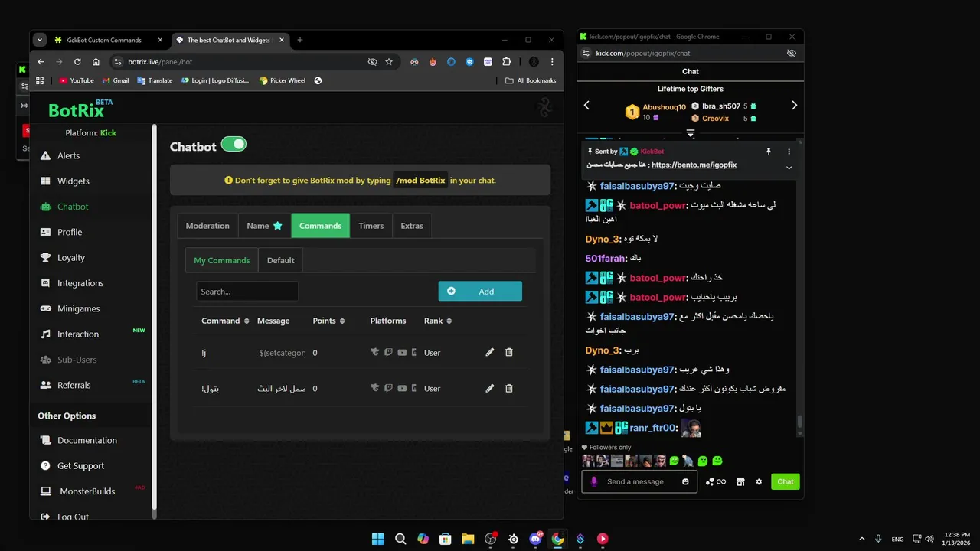Open the Interaction music-note section

click(x=77, y=334)
